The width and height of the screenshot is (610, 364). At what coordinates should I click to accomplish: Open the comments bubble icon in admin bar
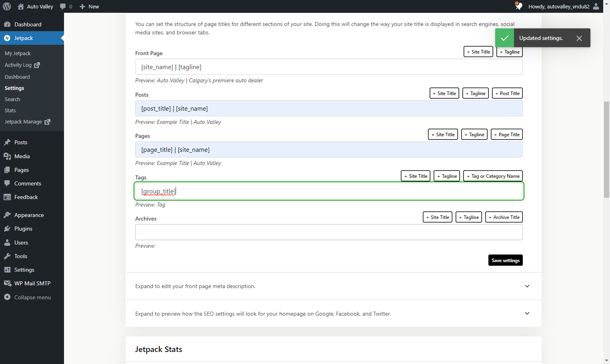pos(63,6)
